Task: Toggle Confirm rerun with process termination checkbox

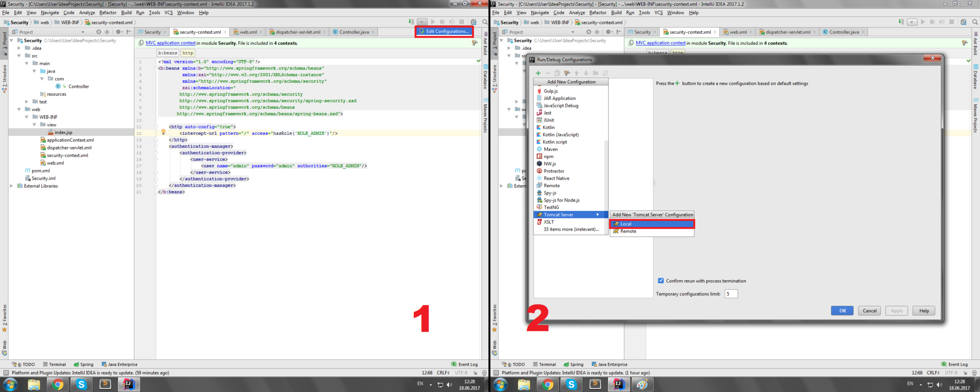Action: coord(661,281)
